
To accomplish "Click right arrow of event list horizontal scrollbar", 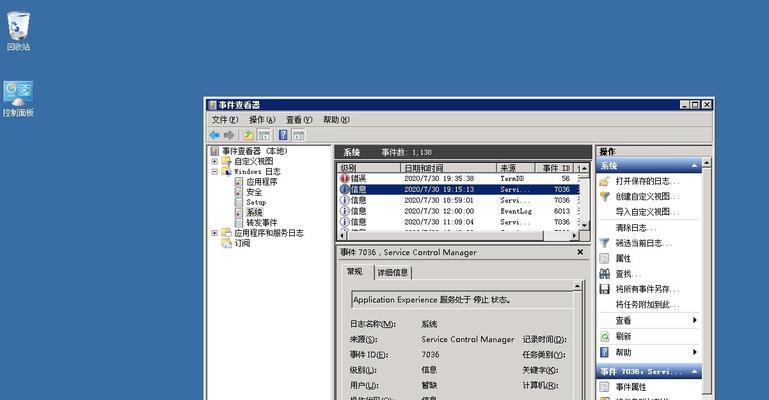I will point(574,236).
